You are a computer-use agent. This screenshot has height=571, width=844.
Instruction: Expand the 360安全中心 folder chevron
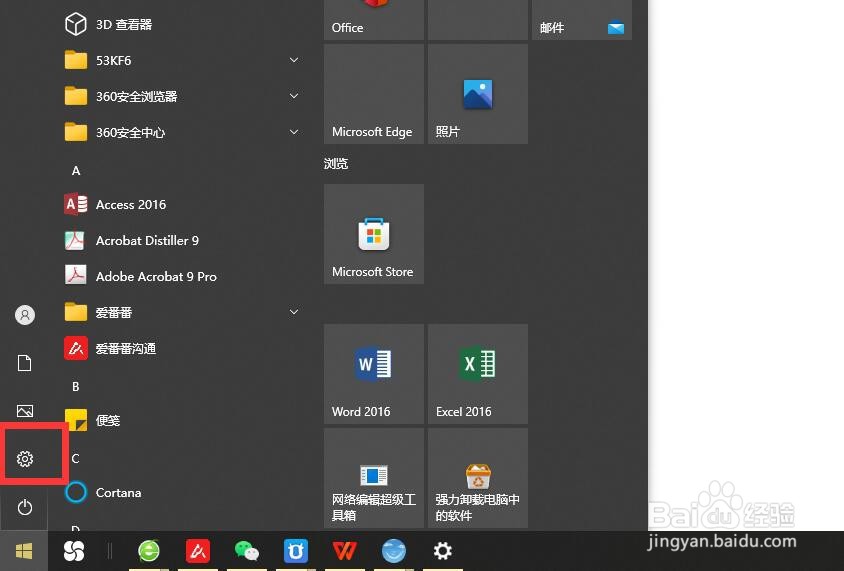pyautogui.click(x=294, y=132)
